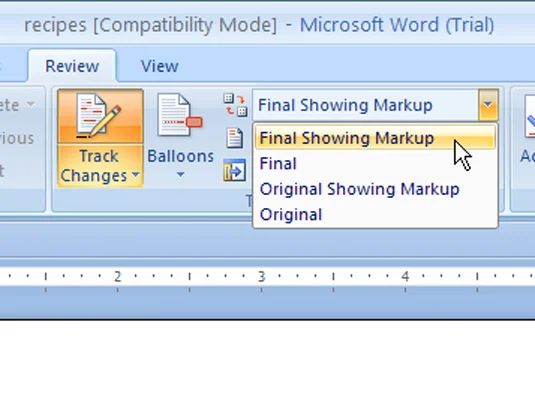Select Original Showing Markup option

375,189
